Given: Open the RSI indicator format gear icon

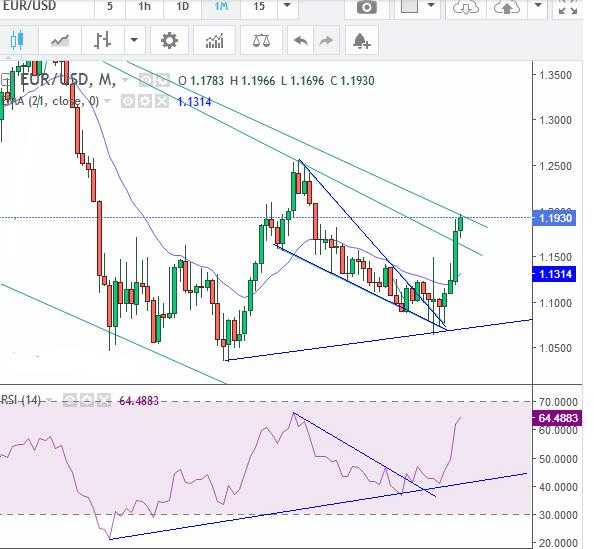Looking at the screenshot, I should 70,400.
